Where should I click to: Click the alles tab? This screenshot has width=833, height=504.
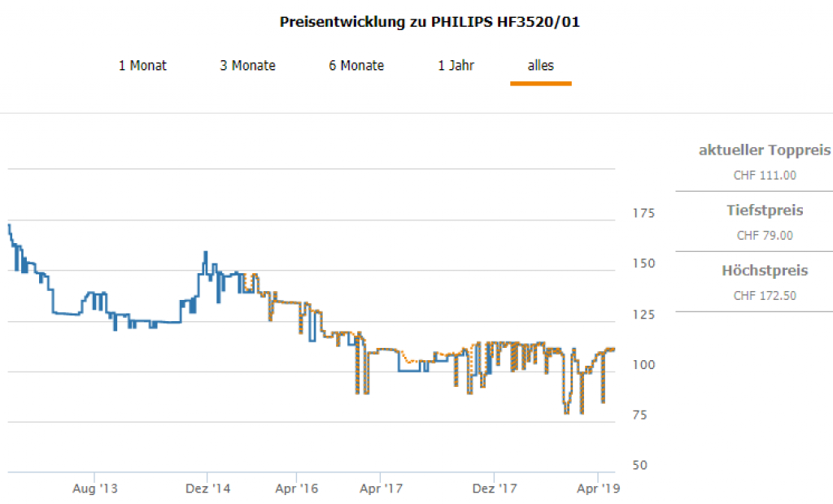point(541,66)
